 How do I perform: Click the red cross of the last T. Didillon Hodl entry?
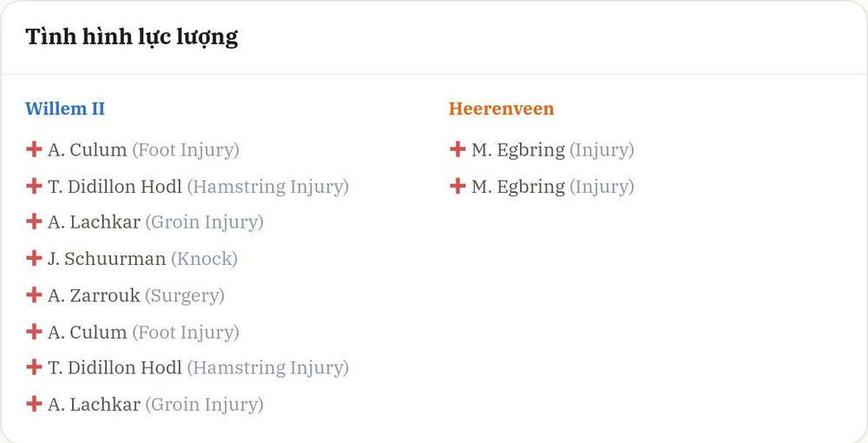point(34,367)
